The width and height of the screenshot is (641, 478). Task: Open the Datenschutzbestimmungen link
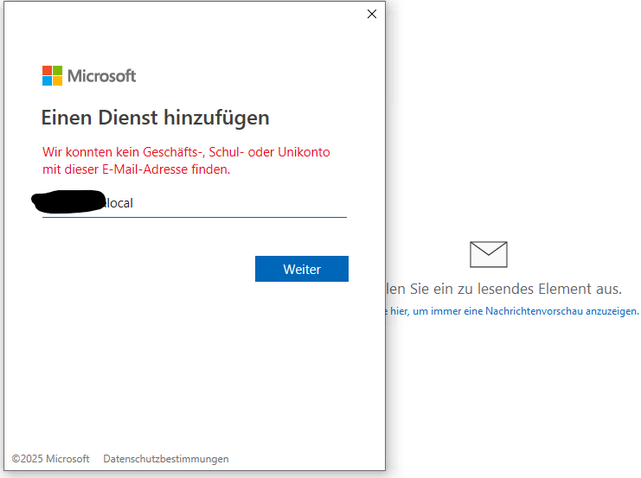coord(166,459)
